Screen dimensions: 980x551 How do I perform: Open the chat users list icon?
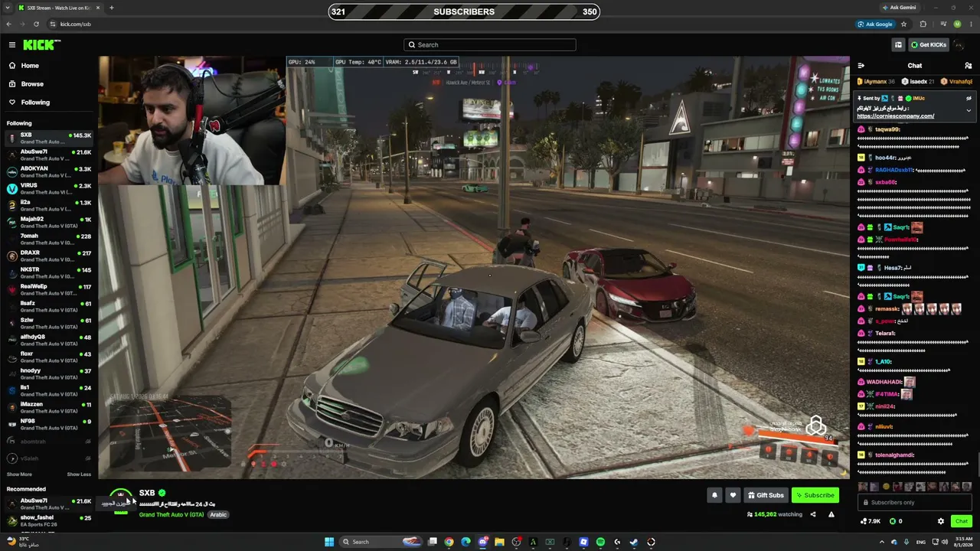click(969, 66)
